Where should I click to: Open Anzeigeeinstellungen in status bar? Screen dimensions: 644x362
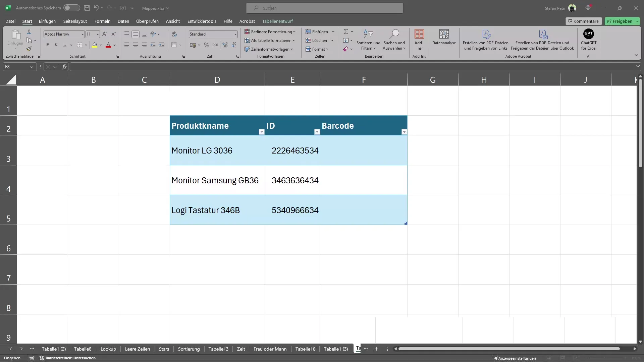514,358
